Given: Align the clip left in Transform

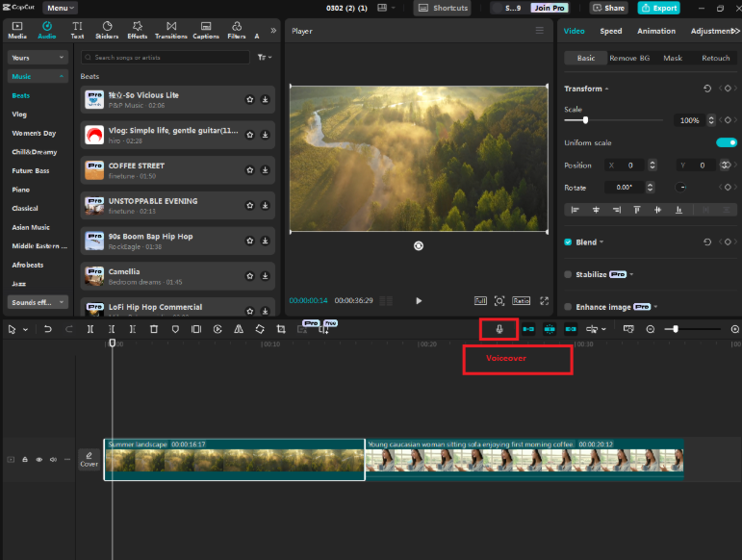Looking at the screenshot, I should (x=575, y=210).
